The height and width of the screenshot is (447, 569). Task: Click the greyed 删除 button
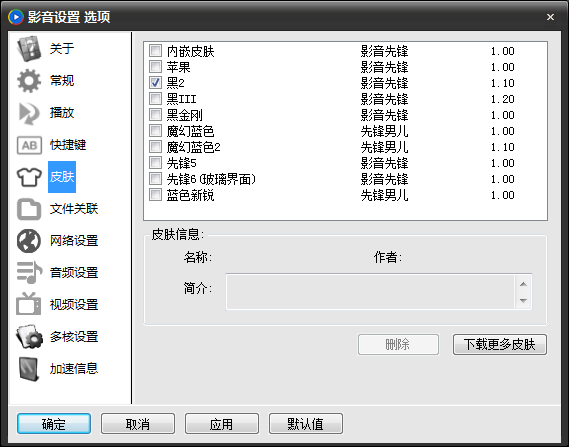coord(398,344)
